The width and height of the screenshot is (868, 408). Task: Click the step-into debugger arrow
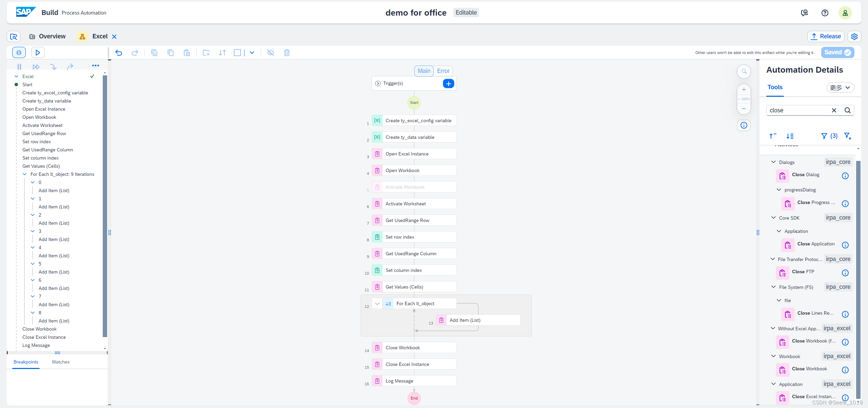click(x=53, y=67)
